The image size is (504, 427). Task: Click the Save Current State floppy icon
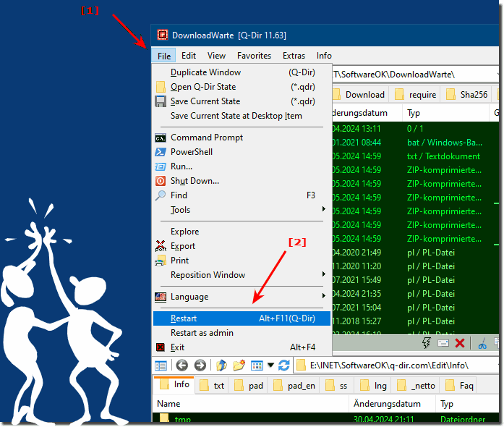coord(161,101)
